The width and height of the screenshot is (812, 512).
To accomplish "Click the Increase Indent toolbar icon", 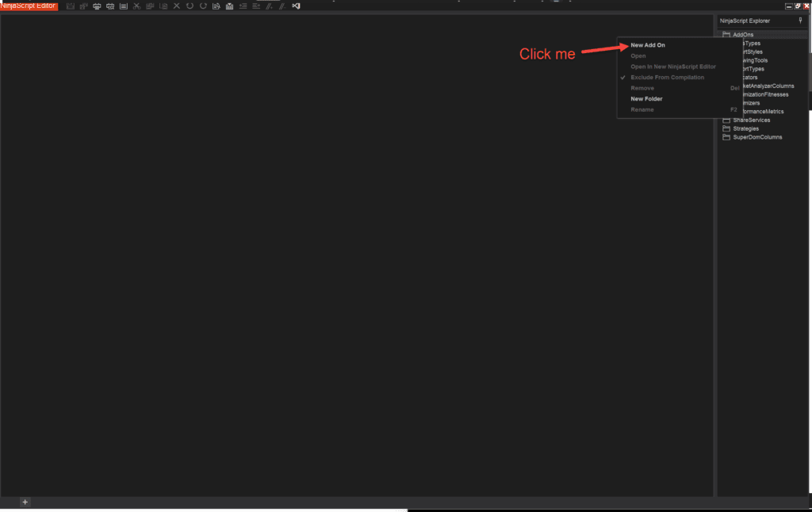I will (256, 6).
